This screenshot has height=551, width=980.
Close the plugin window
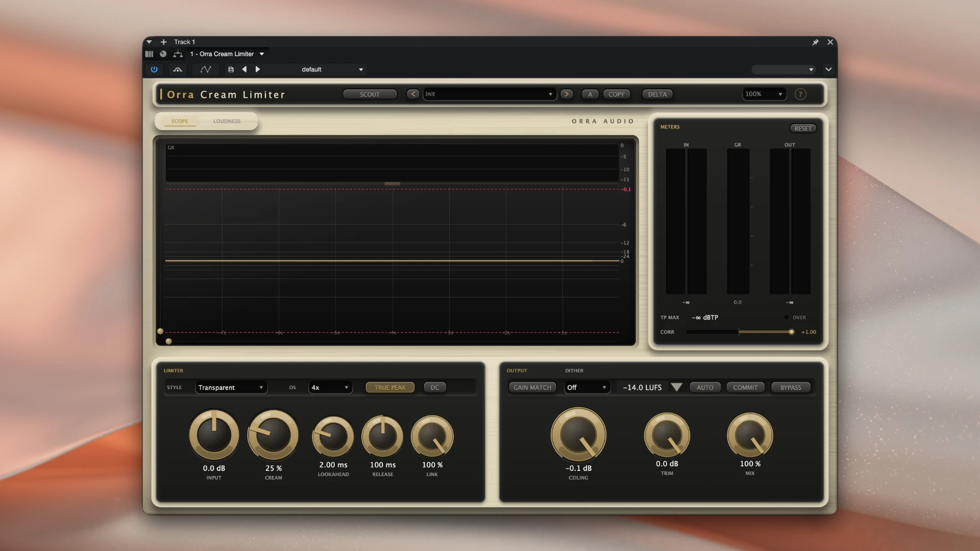pyautogui.click(x=830, y=42)
